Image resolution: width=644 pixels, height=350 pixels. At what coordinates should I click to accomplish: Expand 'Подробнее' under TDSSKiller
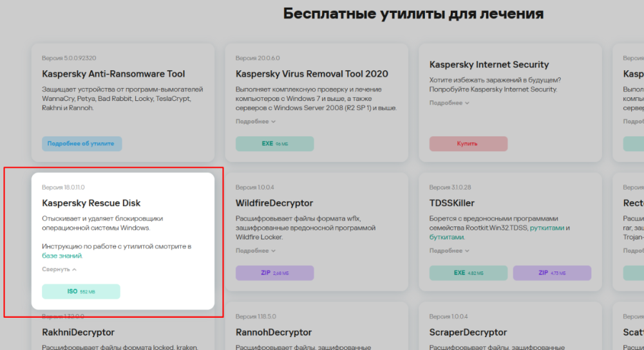[450, 251]
